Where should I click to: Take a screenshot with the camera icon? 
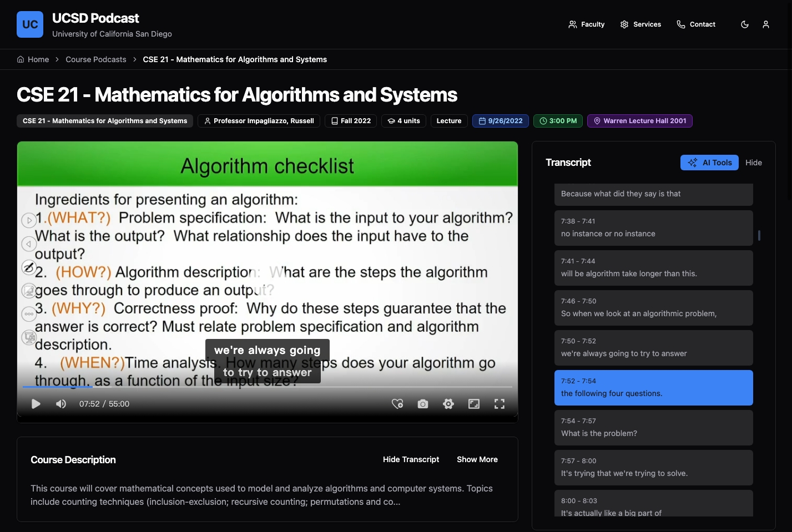[423, 404]
